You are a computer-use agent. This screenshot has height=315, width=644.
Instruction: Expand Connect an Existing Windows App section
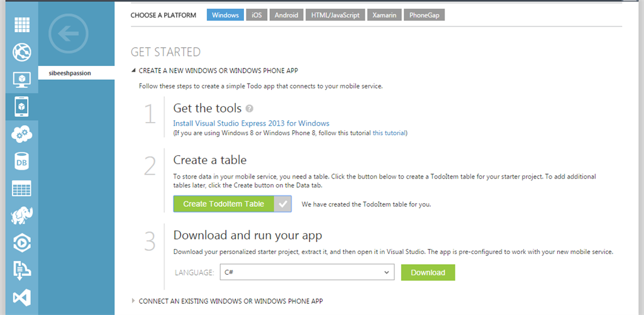pos(133,301)
